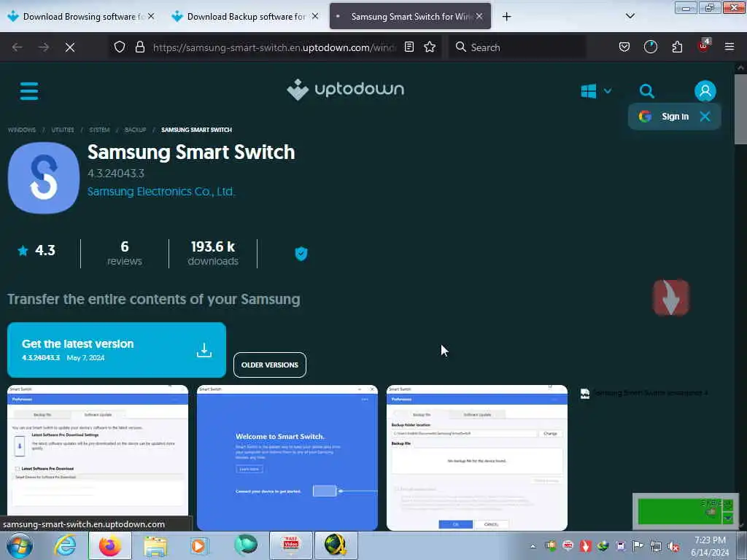Open the Extensions puzzle icon
747x560 pixels.
coord(677,47)
